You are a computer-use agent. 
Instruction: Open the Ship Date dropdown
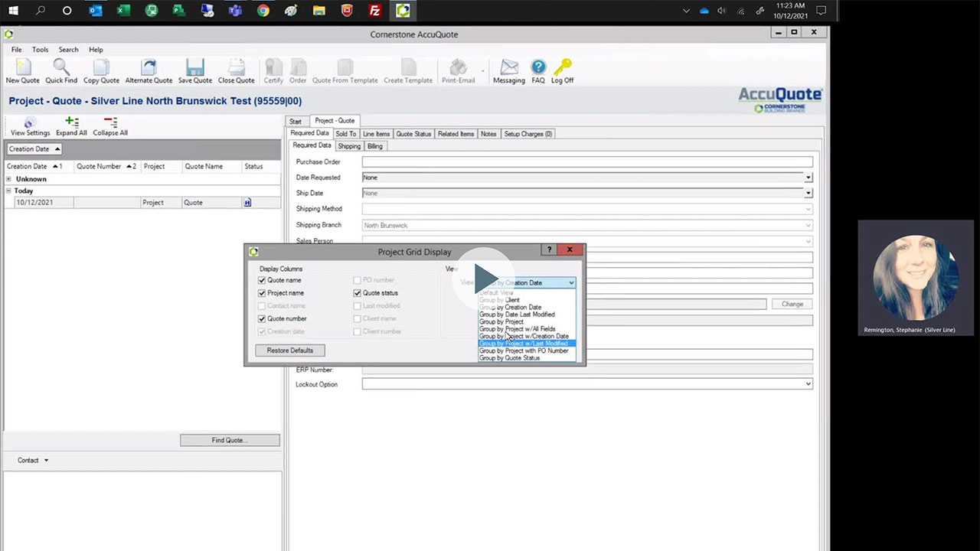808,193
